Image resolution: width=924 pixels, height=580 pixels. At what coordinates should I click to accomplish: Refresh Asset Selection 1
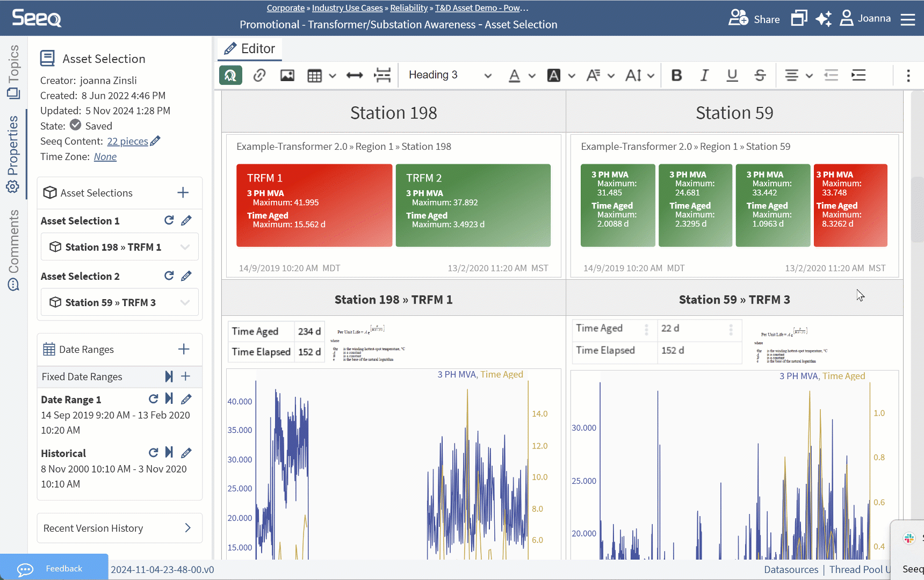click(x=169, y=220)
